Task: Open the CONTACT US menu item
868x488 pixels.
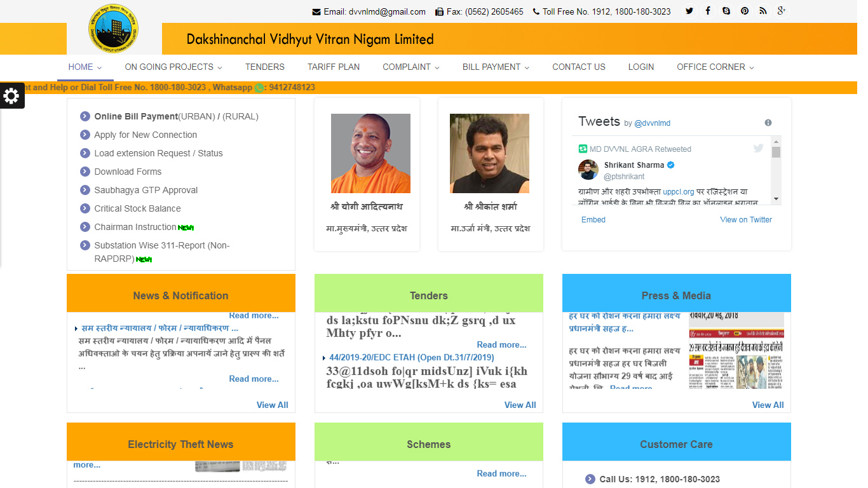Action: 579,67
